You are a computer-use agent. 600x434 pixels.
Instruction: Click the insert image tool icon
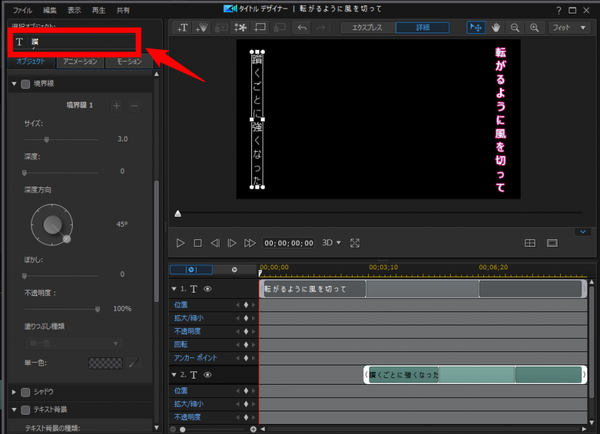click(x=221, y=28)
